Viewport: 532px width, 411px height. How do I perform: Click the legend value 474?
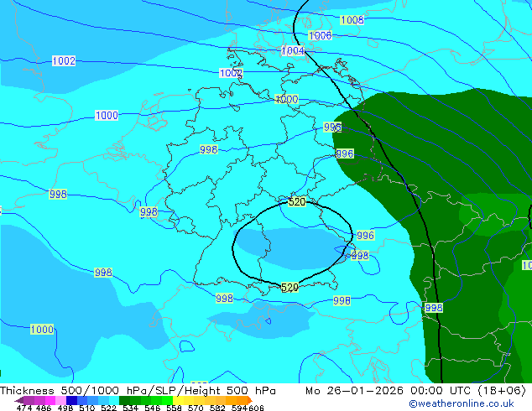(24, 408)
